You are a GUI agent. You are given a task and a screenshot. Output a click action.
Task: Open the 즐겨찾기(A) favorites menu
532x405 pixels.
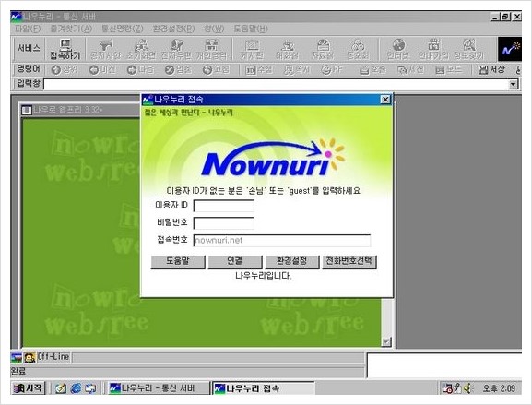tap(71, 29)
